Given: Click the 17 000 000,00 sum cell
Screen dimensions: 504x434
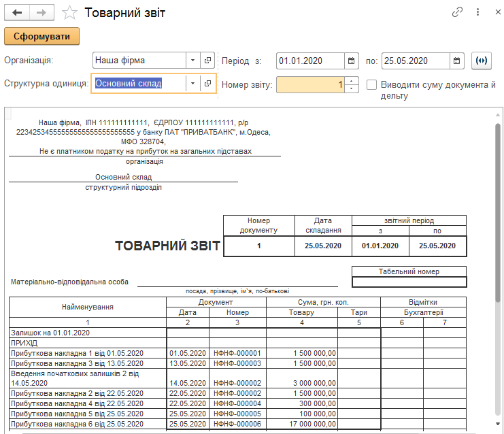Looking at the screenshot, I should click(x=302, y=424).
